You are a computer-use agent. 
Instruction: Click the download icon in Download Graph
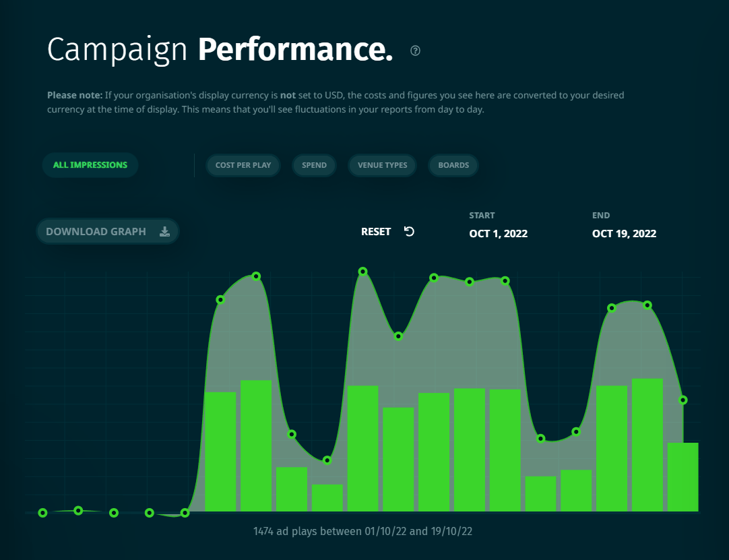point(164,232)
